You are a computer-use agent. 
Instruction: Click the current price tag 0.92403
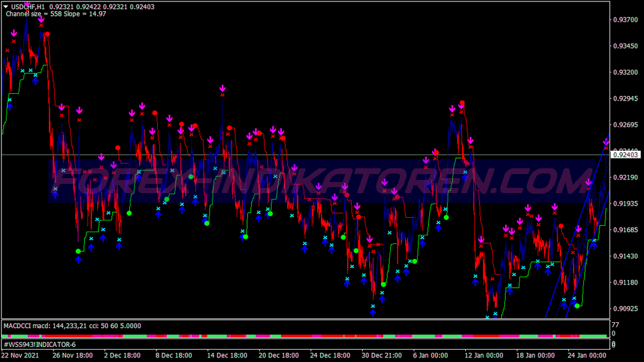point(626,155)
